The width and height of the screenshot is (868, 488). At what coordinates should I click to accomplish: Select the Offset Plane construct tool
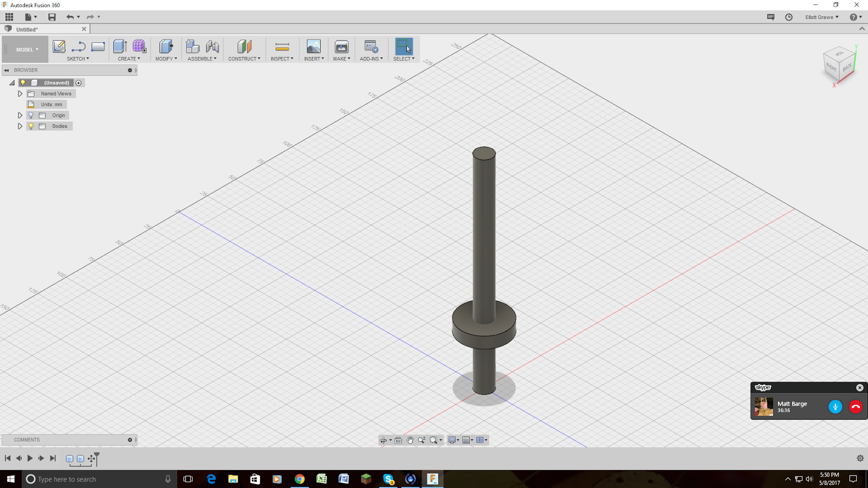point(244,47)
